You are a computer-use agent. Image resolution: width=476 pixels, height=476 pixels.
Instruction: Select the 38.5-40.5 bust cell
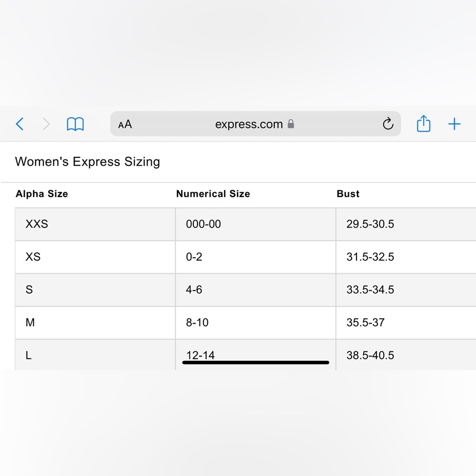406,355
